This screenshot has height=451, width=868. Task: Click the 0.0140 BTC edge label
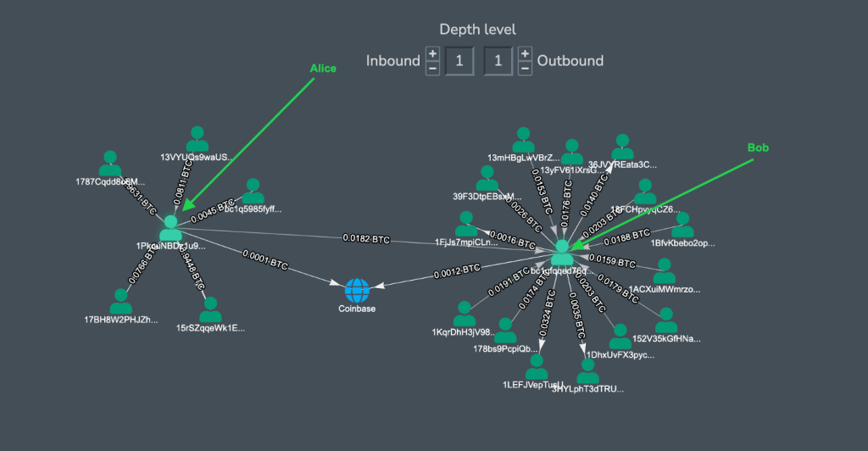[x=594, y=195]
